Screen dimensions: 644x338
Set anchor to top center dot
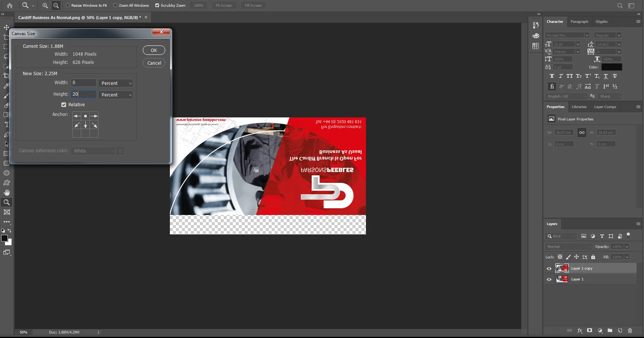click(x=85, y=116)
